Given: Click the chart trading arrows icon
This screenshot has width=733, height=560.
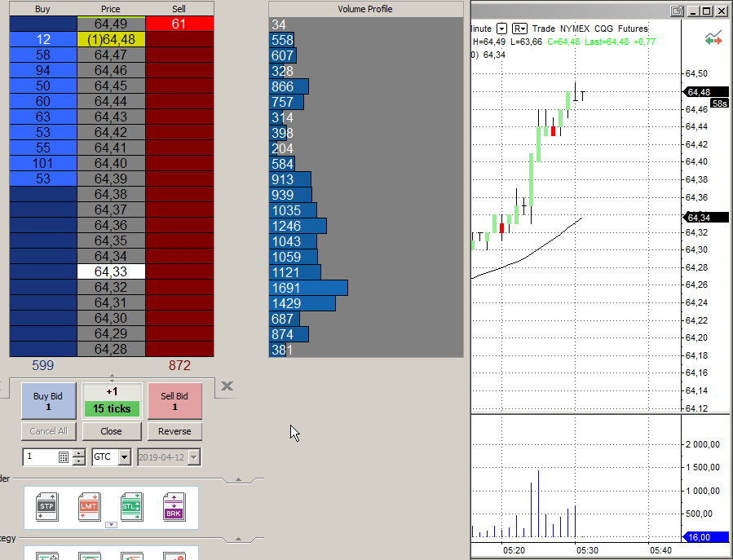Looking at the screenshot, I should pyautogui.click(x=713, y=38).
